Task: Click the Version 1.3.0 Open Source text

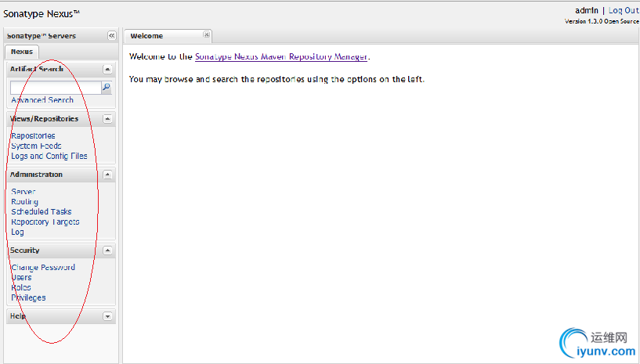Action: (602, 21)
